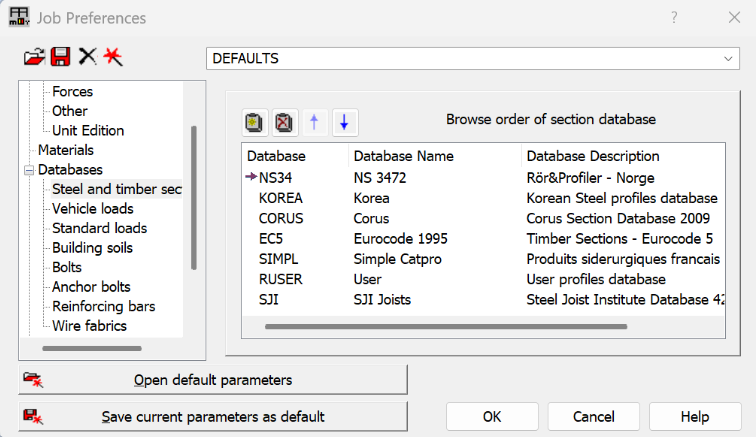Click User profiles database description
The image size is (756, 437).
(x=596, y=279)
